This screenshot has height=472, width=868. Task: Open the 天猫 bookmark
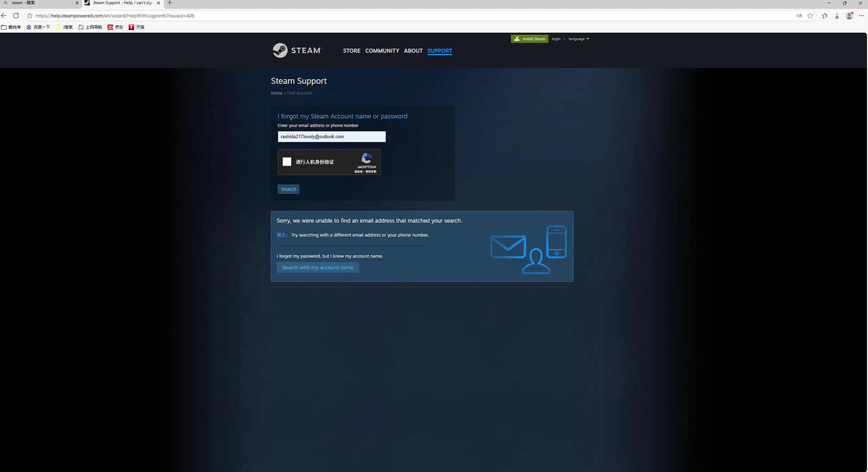[136, 27]
